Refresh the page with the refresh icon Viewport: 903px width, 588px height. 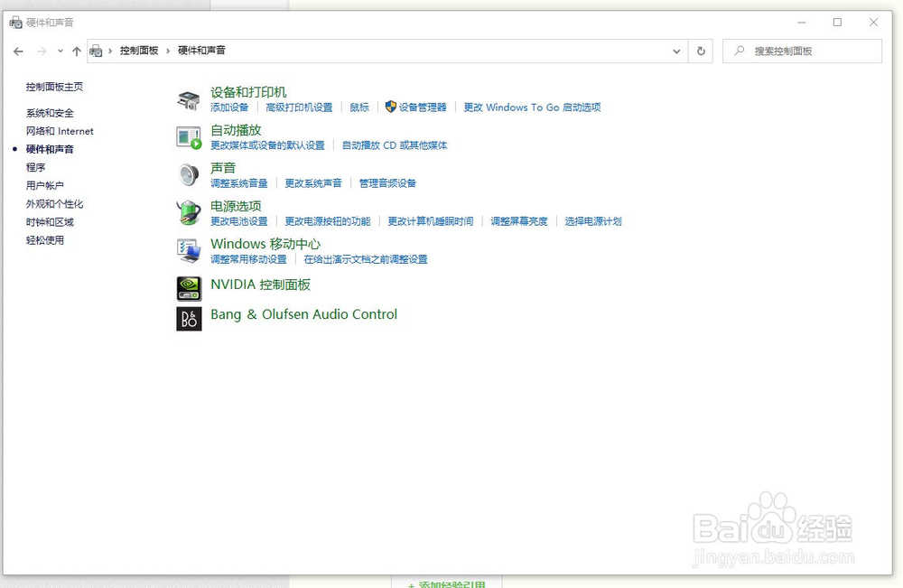pos(702,51)
